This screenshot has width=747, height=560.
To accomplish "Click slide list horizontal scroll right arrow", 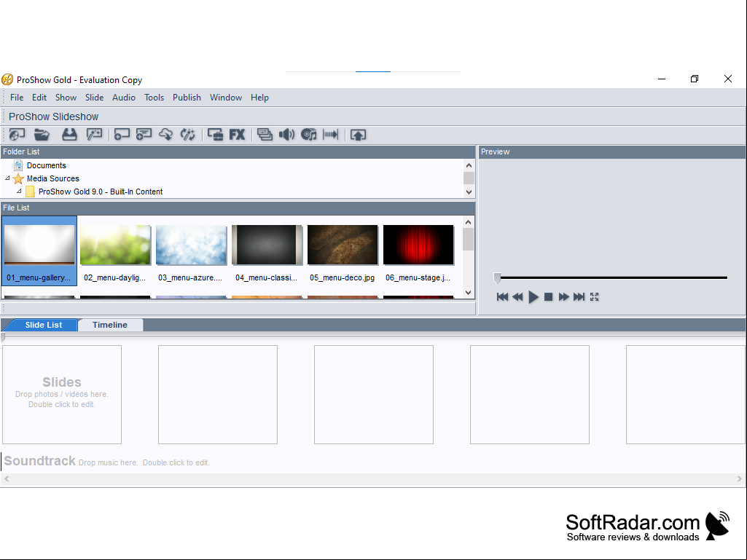I will pyautogui.click(x=740, y=479).
